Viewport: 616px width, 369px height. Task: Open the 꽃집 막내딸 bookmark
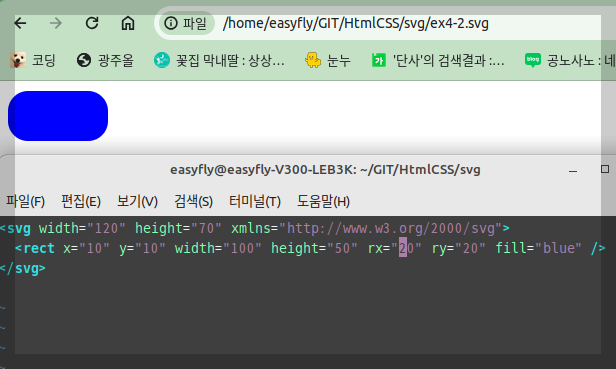219,60
